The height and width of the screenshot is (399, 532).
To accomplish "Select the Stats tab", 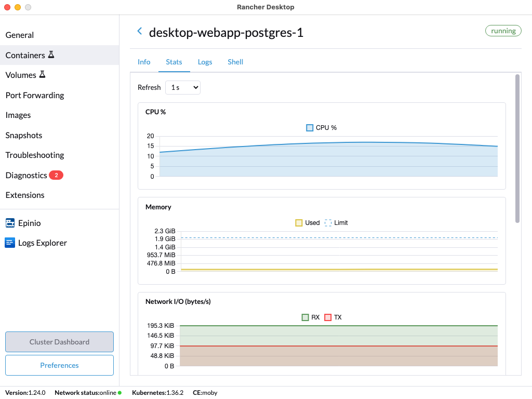I will pos(174,62).
